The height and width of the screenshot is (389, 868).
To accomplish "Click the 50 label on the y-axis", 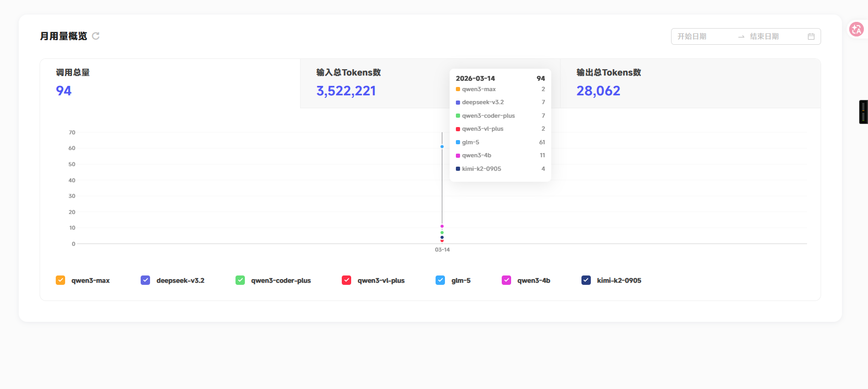I will tap(72, 165).
